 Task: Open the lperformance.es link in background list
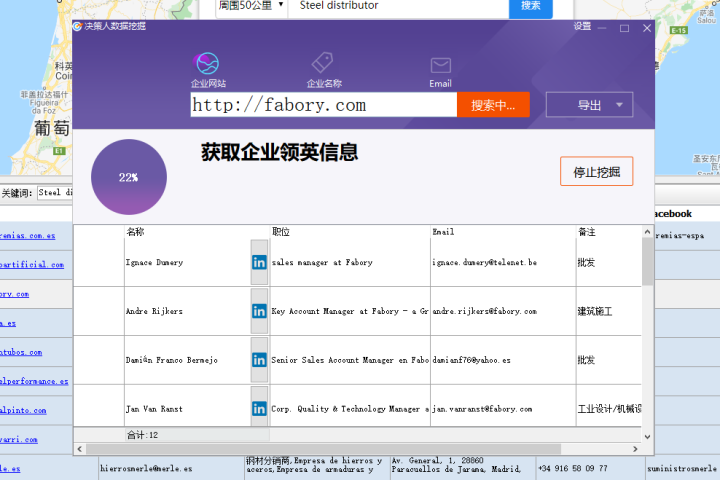34,381
